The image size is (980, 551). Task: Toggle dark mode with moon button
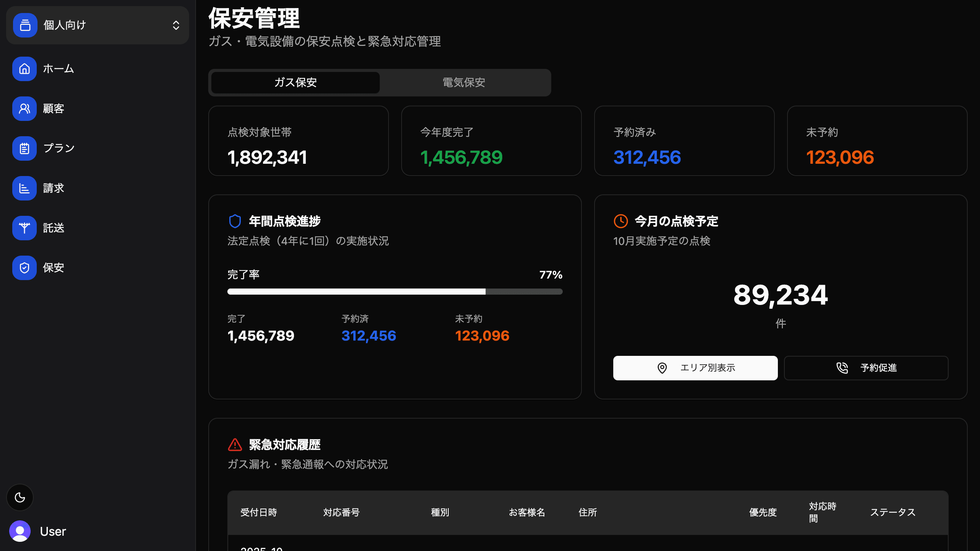coord(20,497)
